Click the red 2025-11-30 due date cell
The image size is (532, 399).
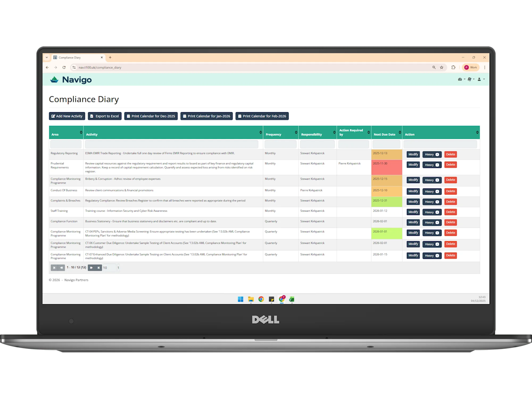click(387, 167)
